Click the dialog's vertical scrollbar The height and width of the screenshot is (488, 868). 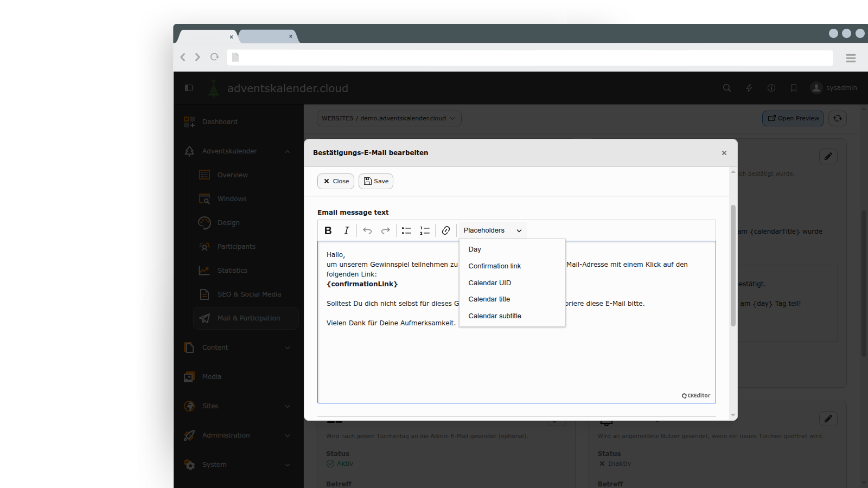pos(733,266)
